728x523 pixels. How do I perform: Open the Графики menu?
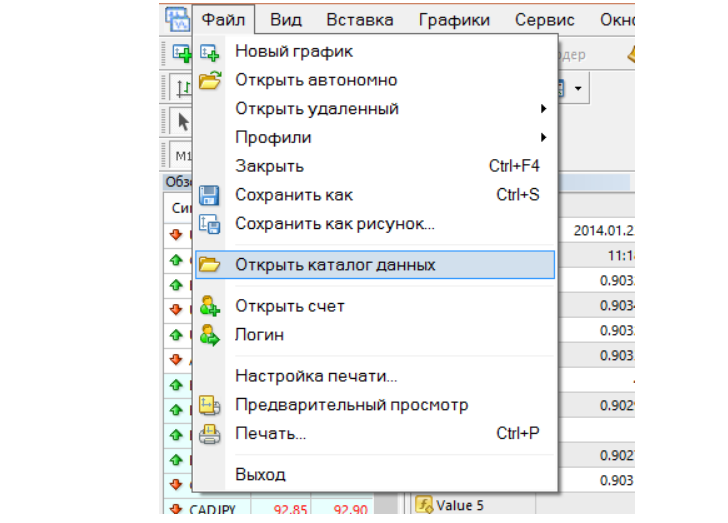(454, 20)
